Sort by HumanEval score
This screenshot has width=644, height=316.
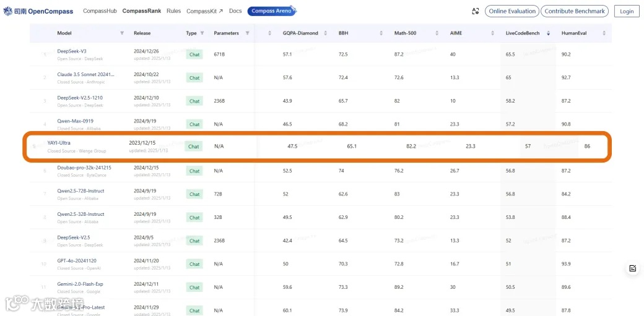tap(604, 33)
